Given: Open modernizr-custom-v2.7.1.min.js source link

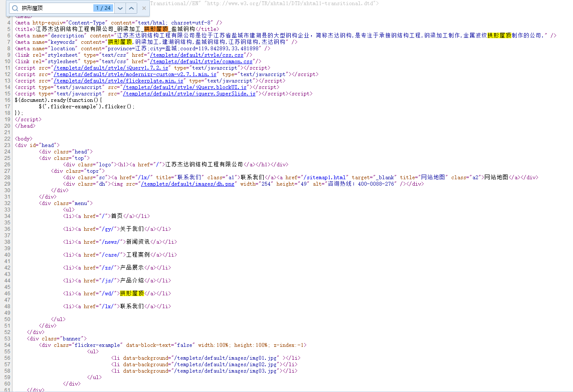Looking at the screenshot, I should (135, 74).
